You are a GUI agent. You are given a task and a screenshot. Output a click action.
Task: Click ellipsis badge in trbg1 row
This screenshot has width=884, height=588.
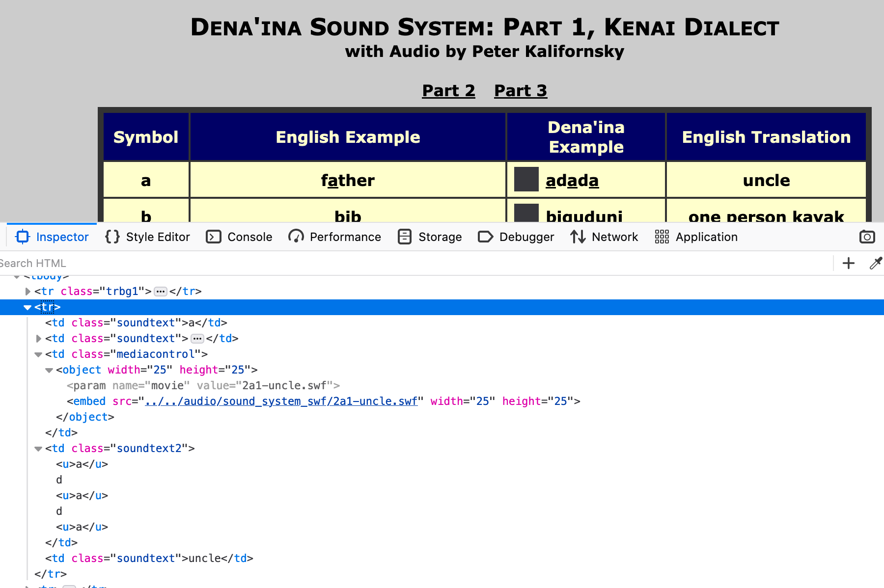click(161, 292)
